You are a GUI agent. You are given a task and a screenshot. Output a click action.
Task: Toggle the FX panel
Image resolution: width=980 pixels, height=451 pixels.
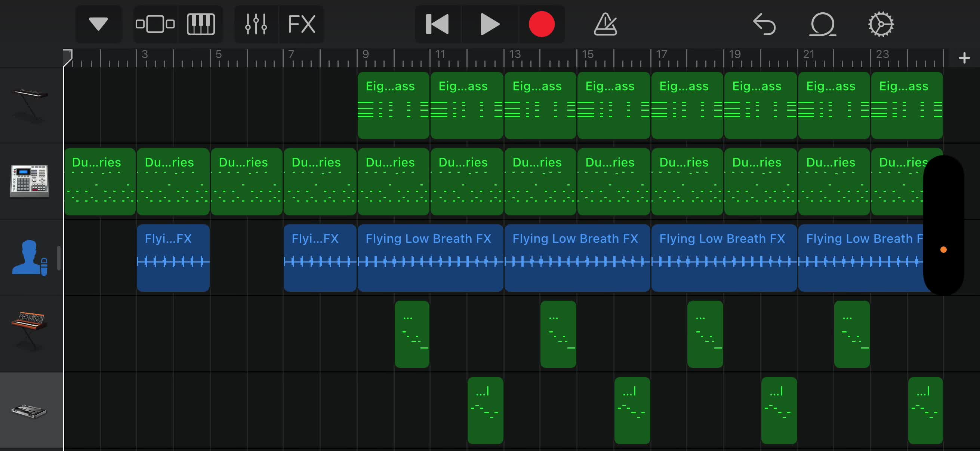tap(302, 24)
